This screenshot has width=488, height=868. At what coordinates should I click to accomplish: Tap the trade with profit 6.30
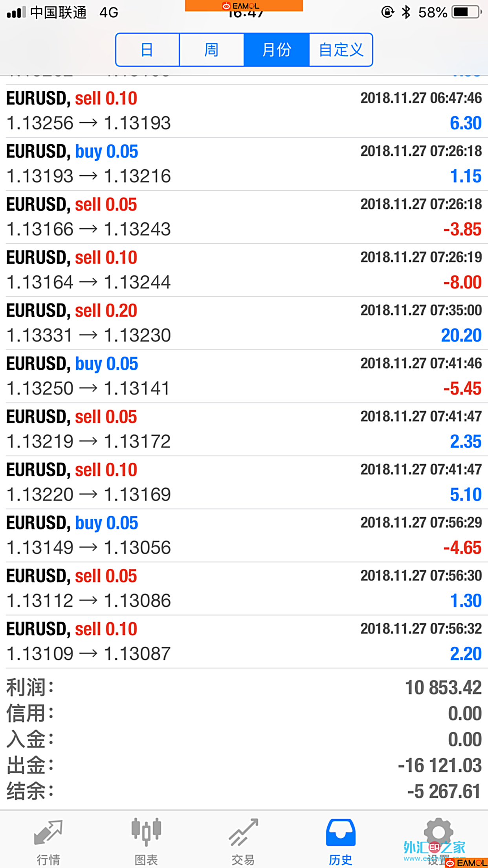244,111
